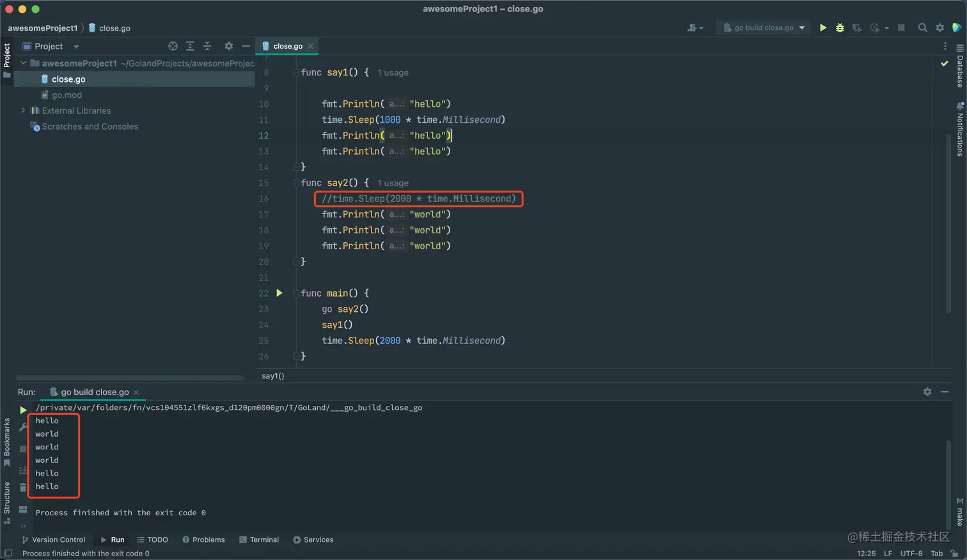Click the say1() breadcrumb below the editor
The height and width of the screenshot is (560, 967).
click(273, 376)
